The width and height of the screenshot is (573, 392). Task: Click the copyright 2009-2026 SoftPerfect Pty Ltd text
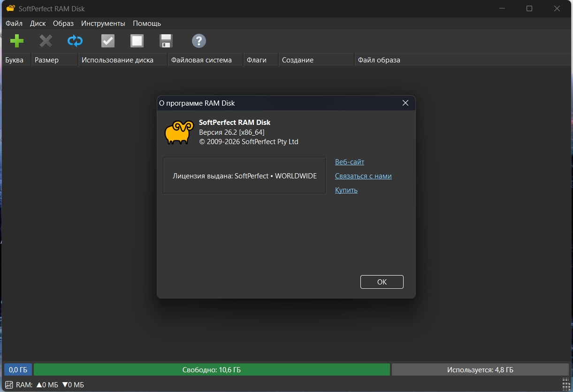[x=249, y=141]
